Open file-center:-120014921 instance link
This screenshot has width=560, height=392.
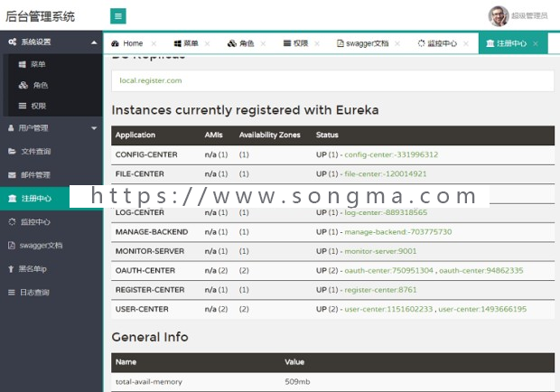click(x=386, y=173)
